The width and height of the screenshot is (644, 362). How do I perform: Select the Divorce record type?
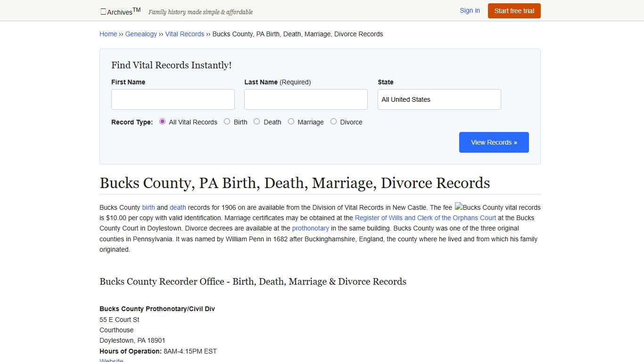click(x=333, y=121)
